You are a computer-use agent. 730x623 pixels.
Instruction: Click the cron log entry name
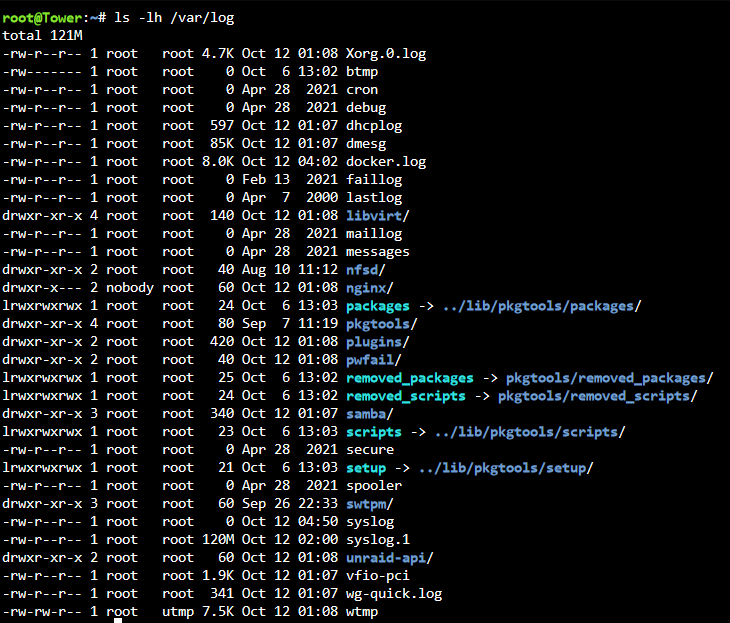362,89
